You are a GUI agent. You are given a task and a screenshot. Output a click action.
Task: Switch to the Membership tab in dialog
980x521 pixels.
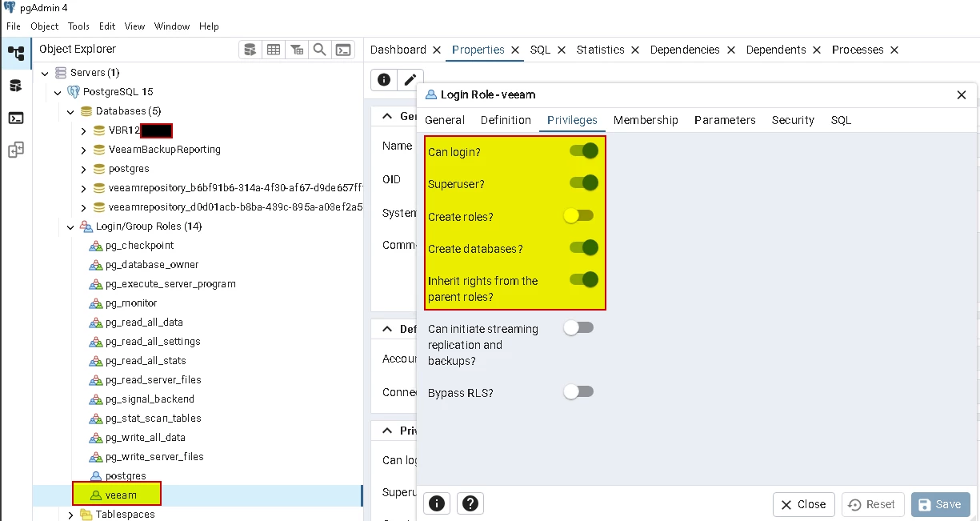646,120
